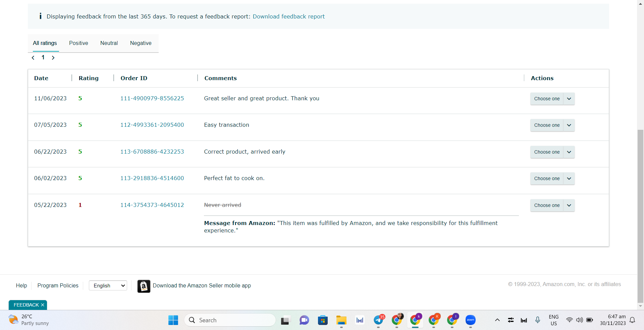Launch Microsoft Store from the taskbar
The height and width of the screenshot is (330, 644).
pyautogui.click(x=323, y=320)
